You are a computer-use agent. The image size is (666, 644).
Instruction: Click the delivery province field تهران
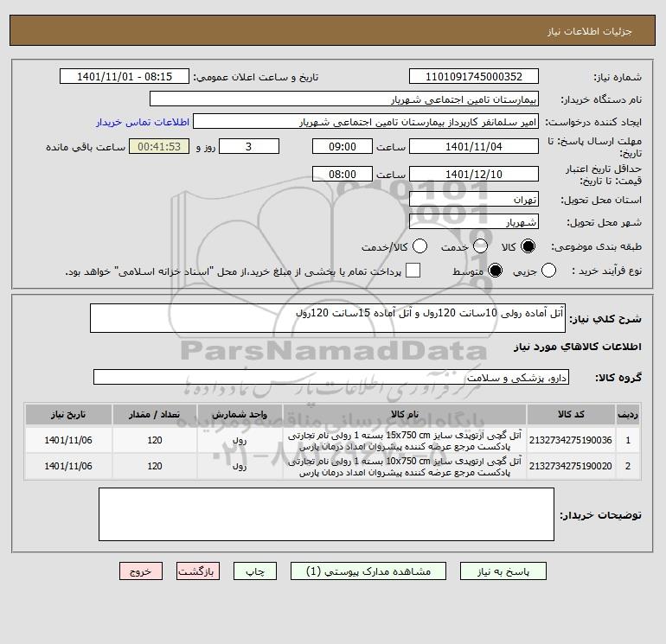[x=474, y=199]
